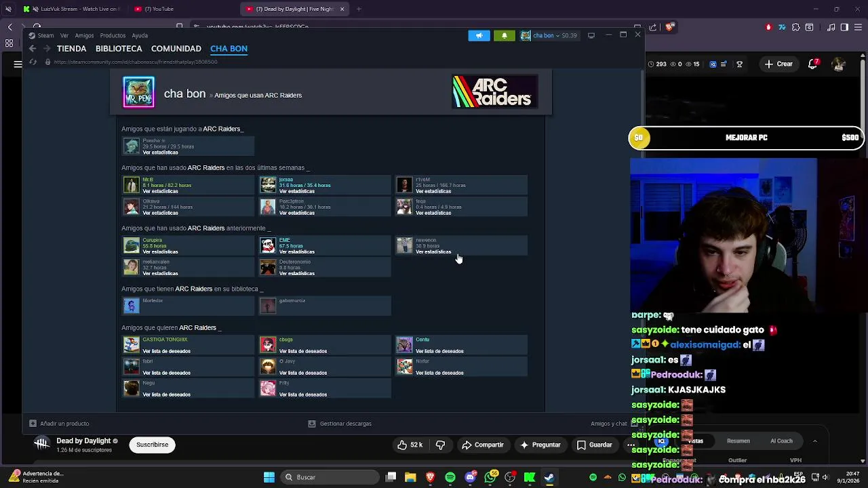View Oikawa's Ver estadísticas link
This screenshot has width=868, height=488.
(x=160, y=213)
